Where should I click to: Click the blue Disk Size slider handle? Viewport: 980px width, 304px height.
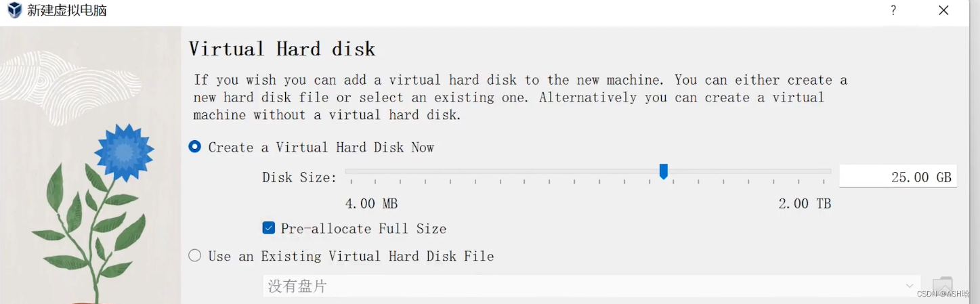coord(664,172)
